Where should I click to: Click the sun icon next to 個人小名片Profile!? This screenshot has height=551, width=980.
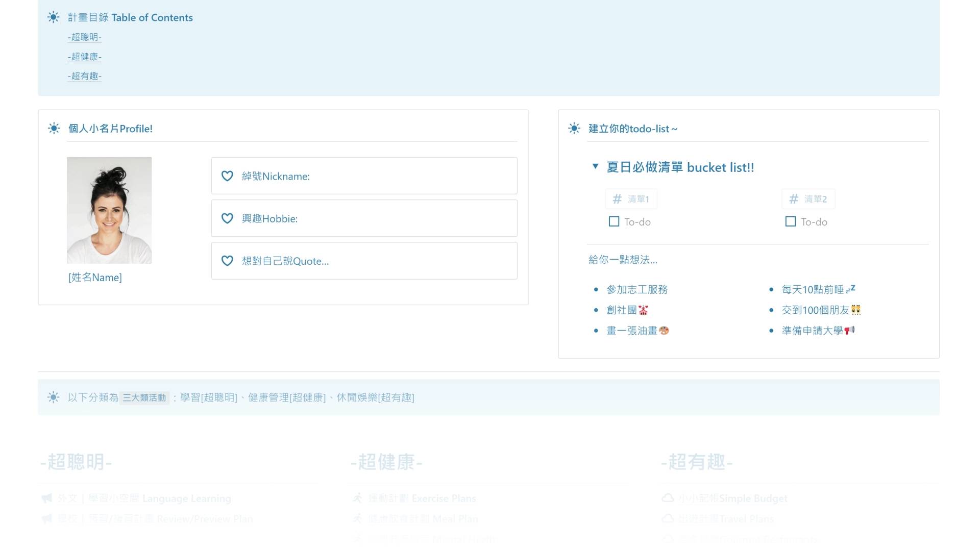pos(54,129)
